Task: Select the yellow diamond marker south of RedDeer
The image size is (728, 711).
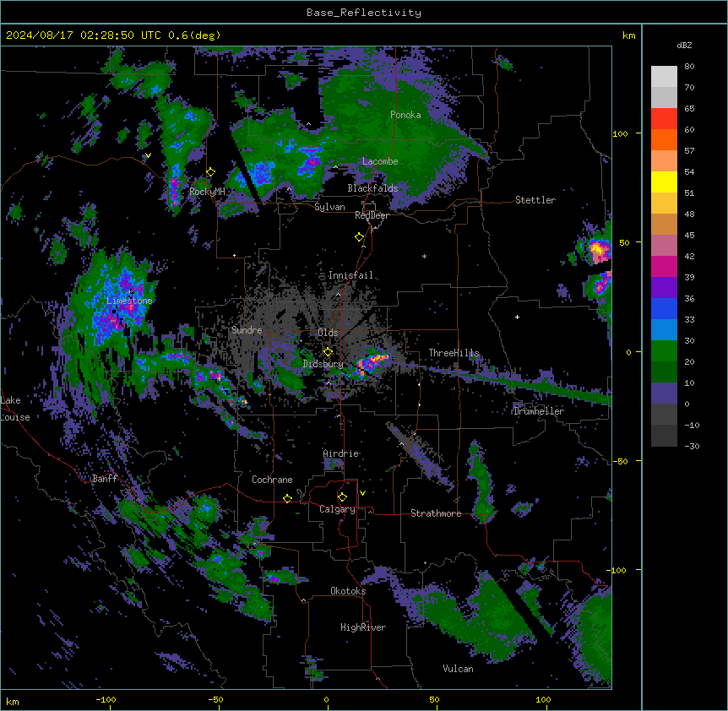Action: tap(360, 237)
